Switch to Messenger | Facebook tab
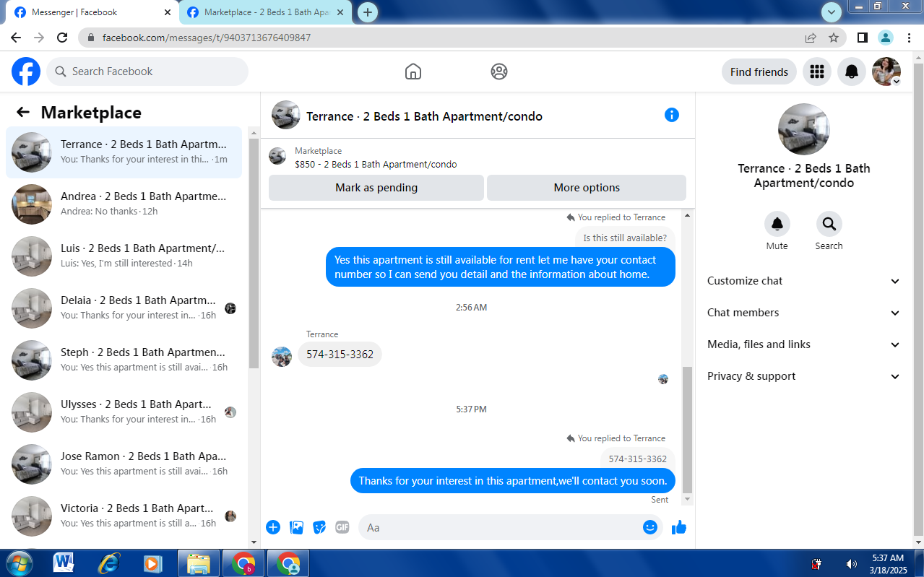924x577 pixels. tap(90, 12)
